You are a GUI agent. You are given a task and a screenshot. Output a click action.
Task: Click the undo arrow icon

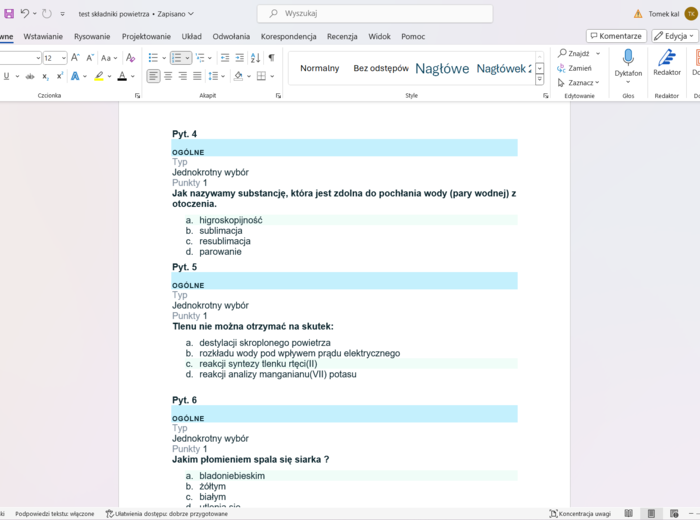click(26, 14)
